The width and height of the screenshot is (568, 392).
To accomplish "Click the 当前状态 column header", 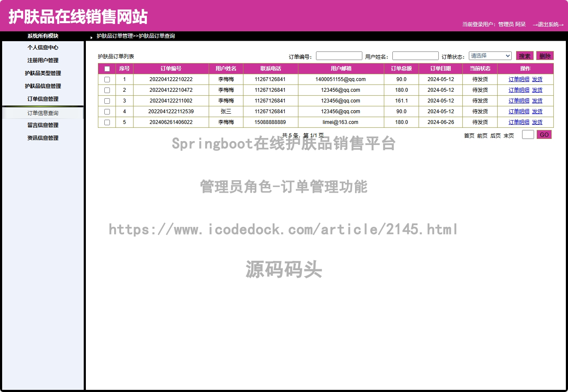I will [x=480, y=69].
